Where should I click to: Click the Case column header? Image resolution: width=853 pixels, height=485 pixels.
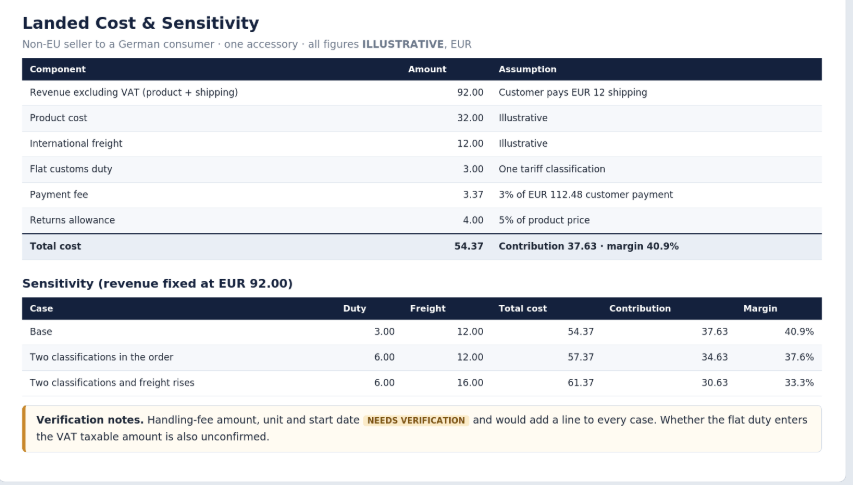[41, 308]
